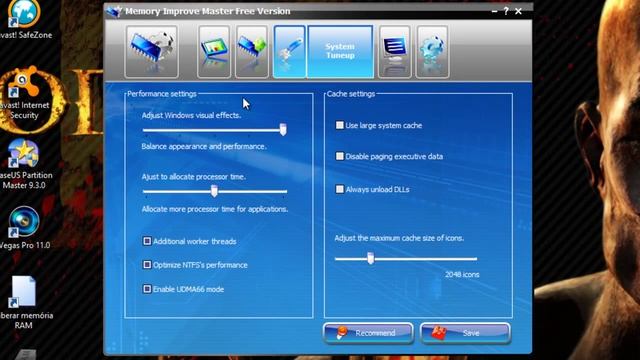Screen dimensions: 640x360
Task: Select the System Tuneup brush icon
Action: point(289,51)
